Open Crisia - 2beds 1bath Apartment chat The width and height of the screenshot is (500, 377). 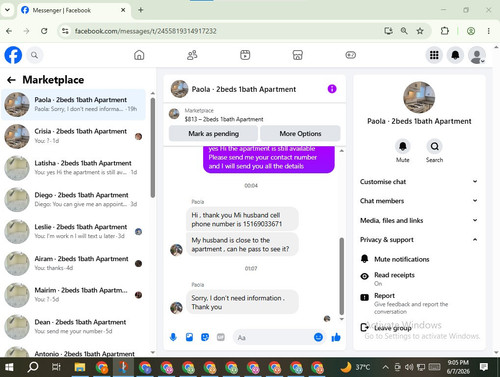73,136
